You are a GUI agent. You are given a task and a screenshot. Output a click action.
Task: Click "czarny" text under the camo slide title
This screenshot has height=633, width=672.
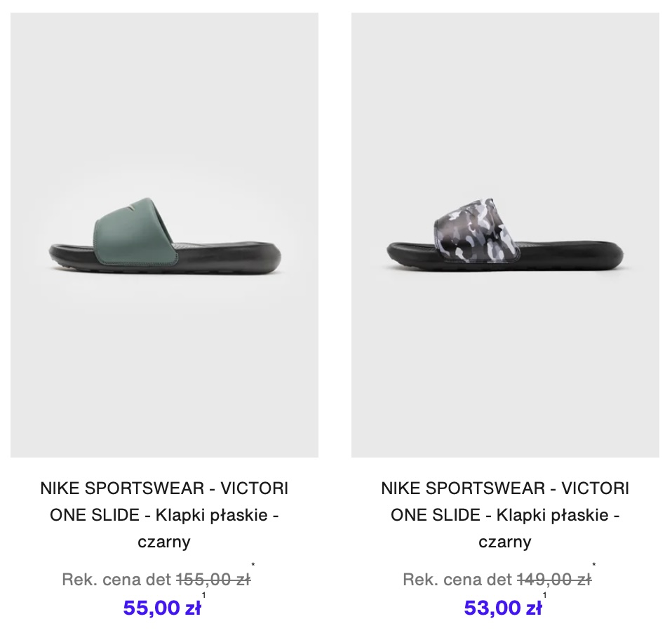505,542
